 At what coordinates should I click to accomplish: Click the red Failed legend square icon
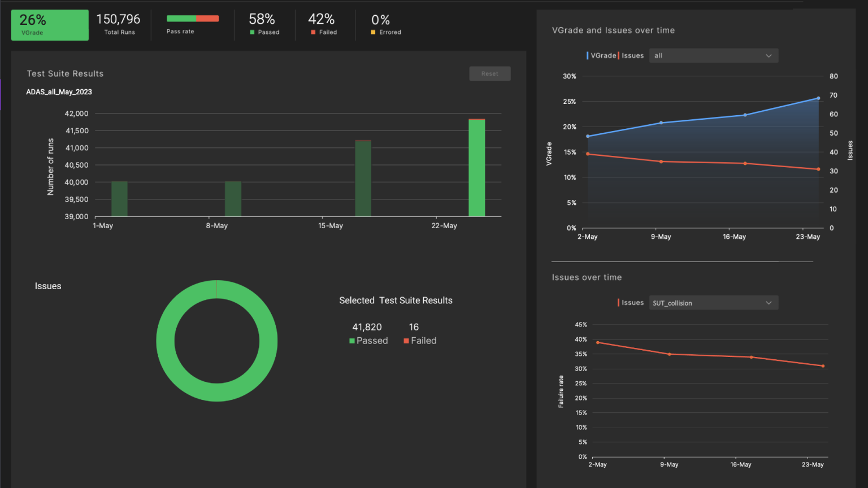313,32
